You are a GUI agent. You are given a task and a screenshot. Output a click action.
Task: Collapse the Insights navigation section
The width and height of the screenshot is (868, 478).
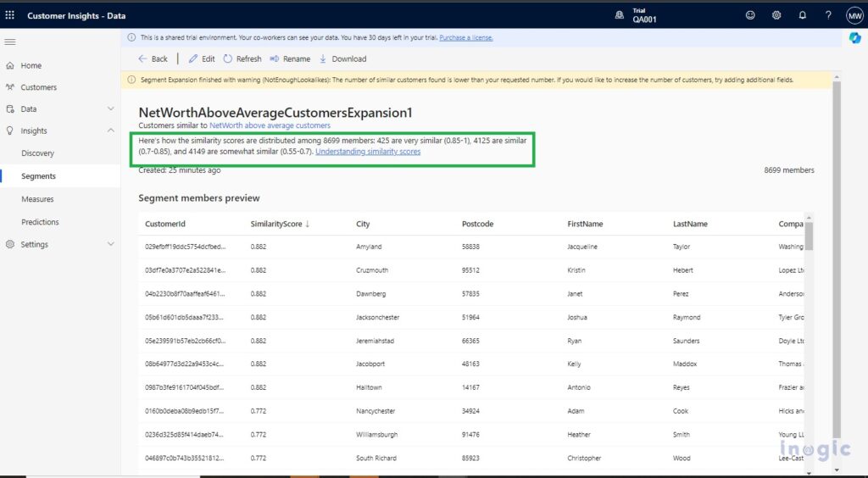coord(110,131)
